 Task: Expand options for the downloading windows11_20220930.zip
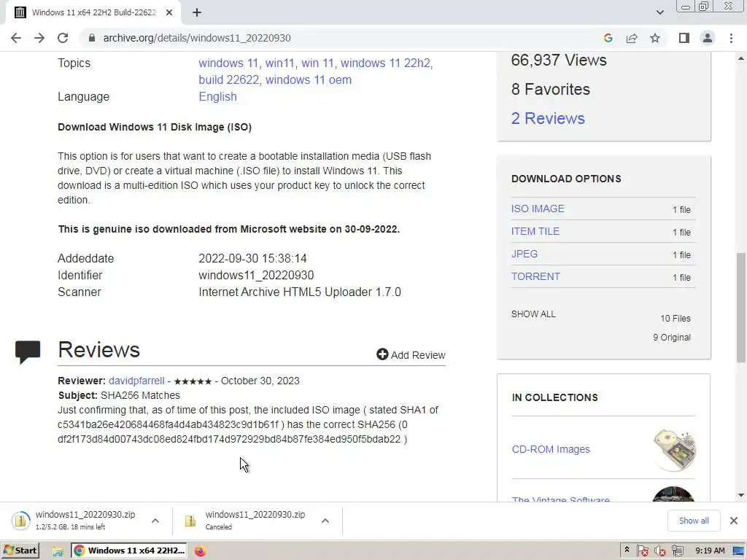pyautogui.click(x=155, y=521)
